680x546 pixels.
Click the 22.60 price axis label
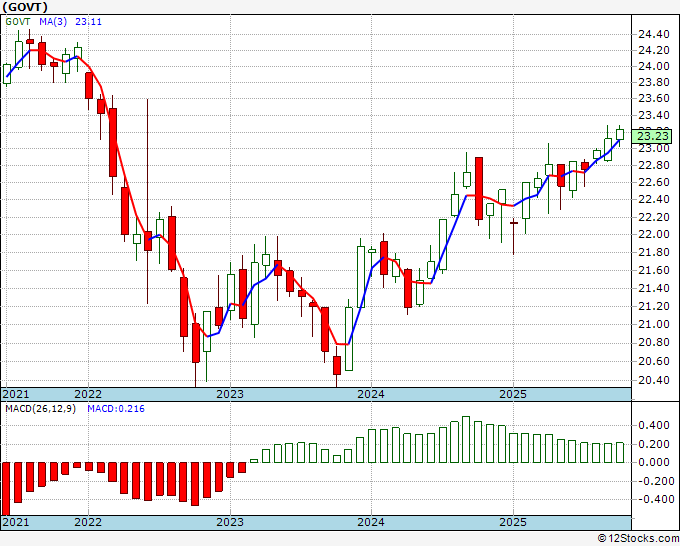654,182
